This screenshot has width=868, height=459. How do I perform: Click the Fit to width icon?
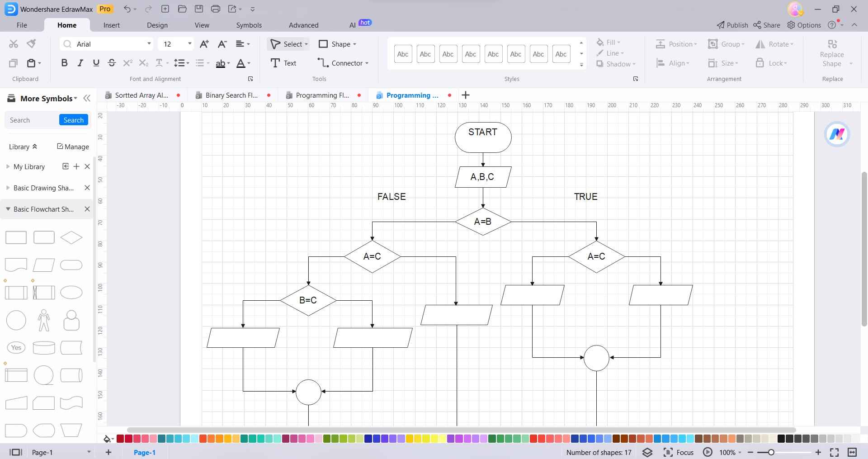pyautogui.click(x=852, y=452)
